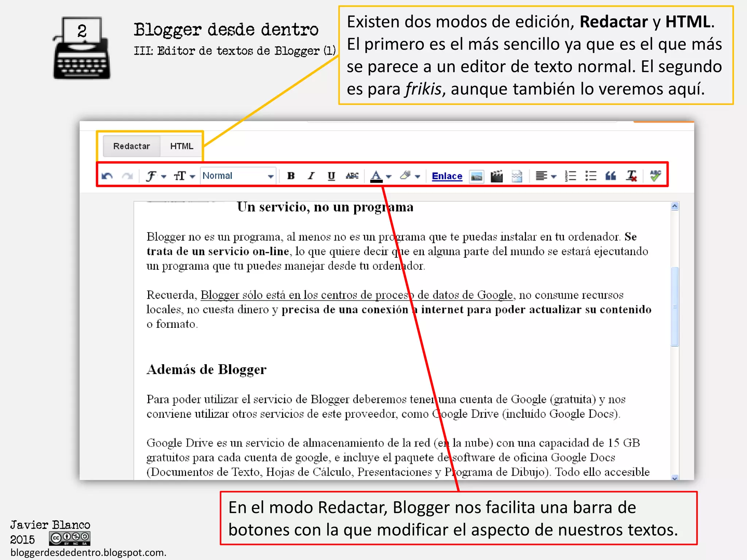
Task: Open the font size icon
Action: 180,176
